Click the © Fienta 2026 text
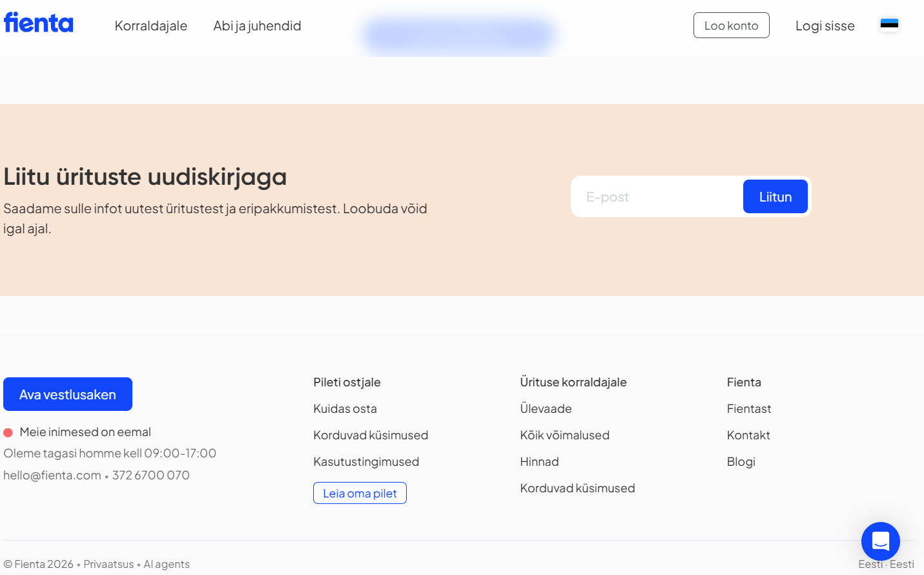924x575 pixels. pyautogui.click(x=39, y=564)
